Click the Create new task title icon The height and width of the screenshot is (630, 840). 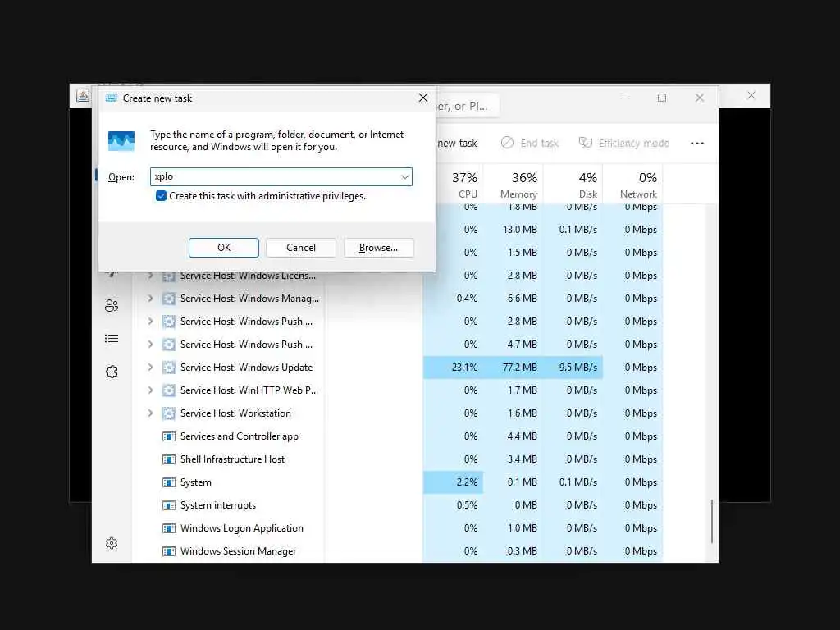coord(112,98)
